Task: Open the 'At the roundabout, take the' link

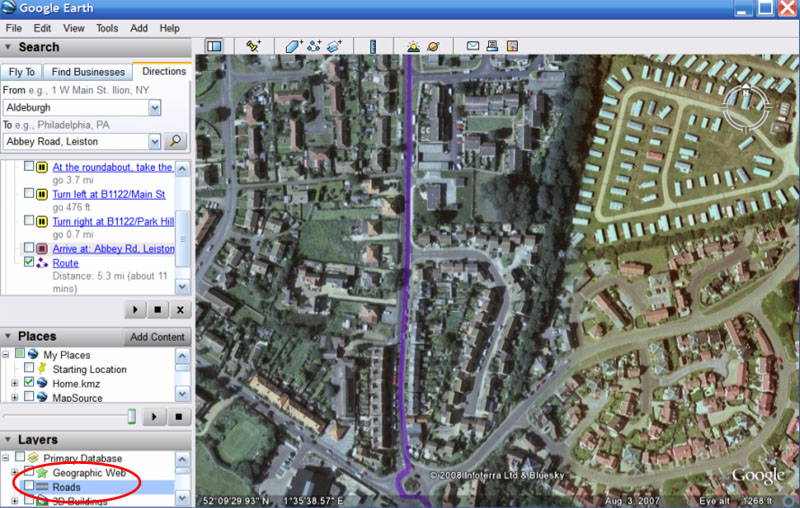Action: pyautogui.click(x=112, y=167)
